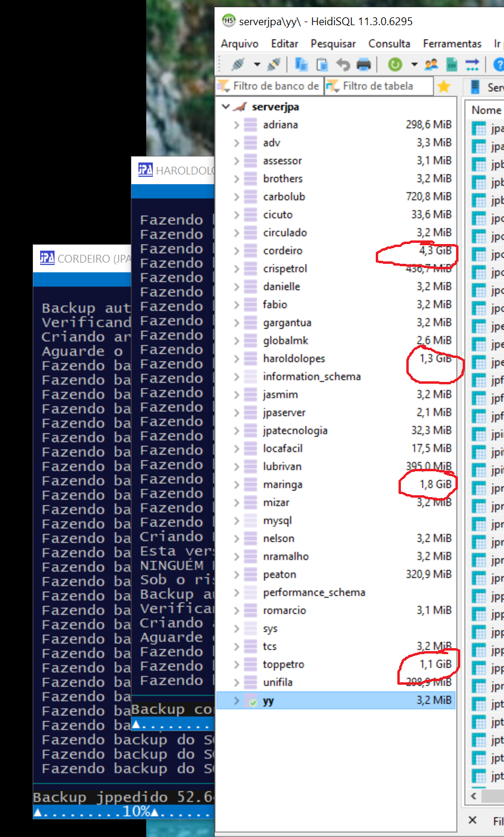Viewport: 504px width, 837px height.
Task: Expand the carbolub database node
Action: pyautogui.click(x=237, y=197)
